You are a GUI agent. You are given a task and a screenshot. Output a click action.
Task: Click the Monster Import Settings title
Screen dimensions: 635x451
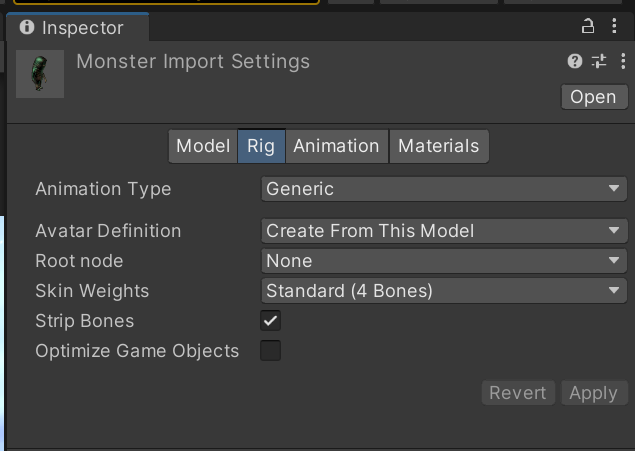coord(193,62)
